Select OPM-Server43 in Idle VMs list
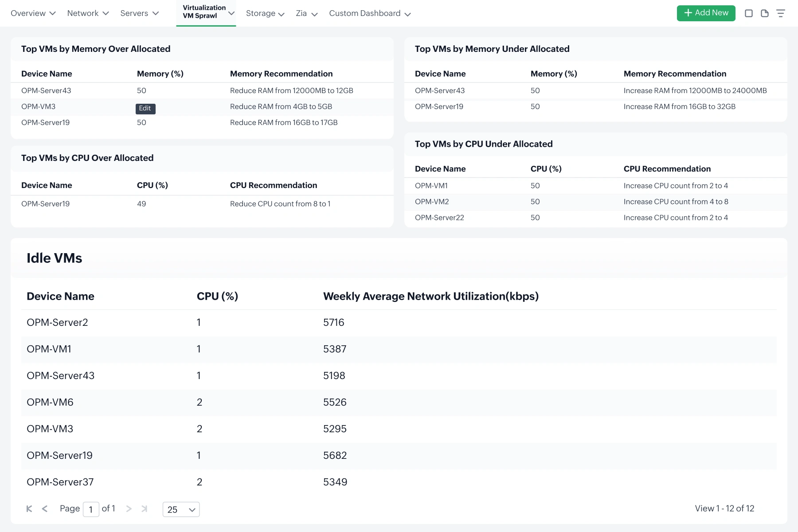Image resolution: width=798 pixels, height=532 pixels. pyautogui.click(x=60, y=376)
